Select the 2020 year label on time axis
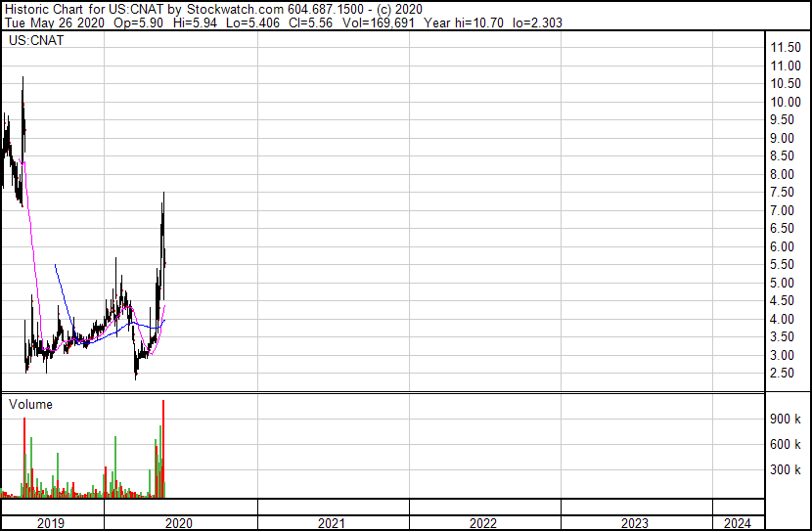 click(179, 523)
